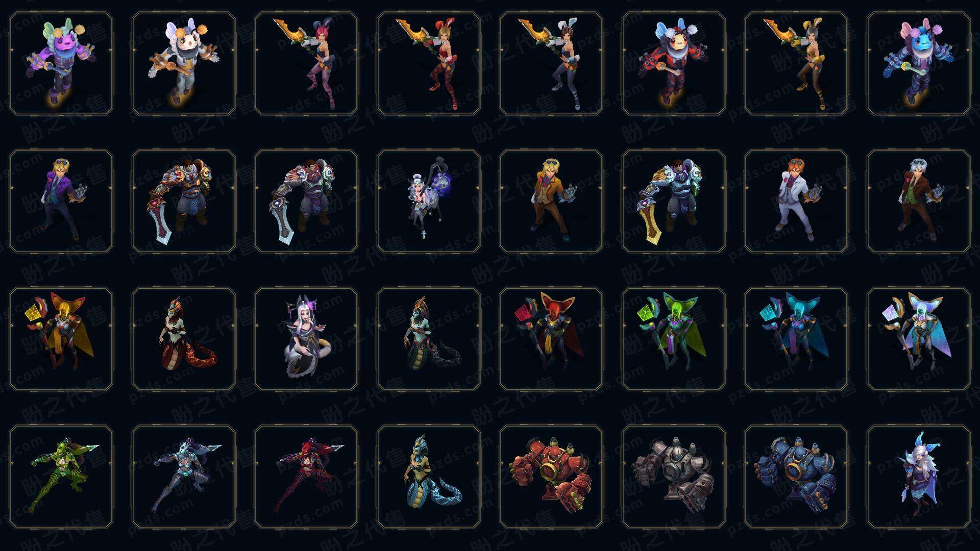Select the white-haired fox lady skin
This screenshot has height=551, width=980.
tap(306, 339)
